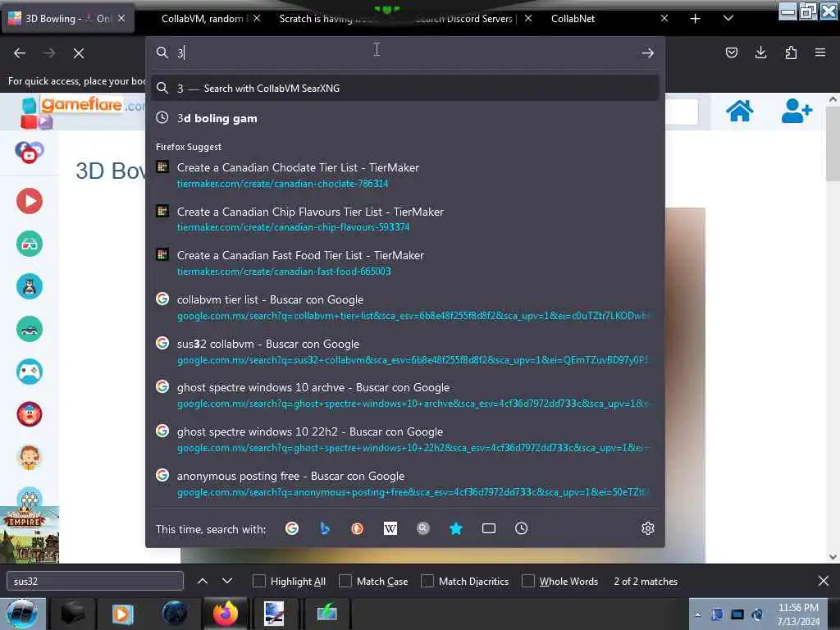Click the taskbar clock showing 11:56 PM

tap(798, 614)
